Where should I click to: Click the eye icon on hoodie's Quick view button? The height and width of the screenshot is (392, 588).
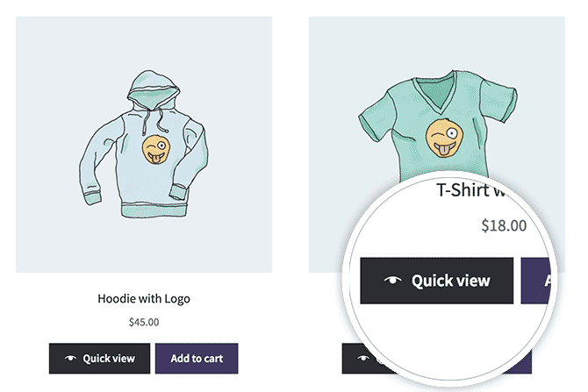tap(71, 359)
